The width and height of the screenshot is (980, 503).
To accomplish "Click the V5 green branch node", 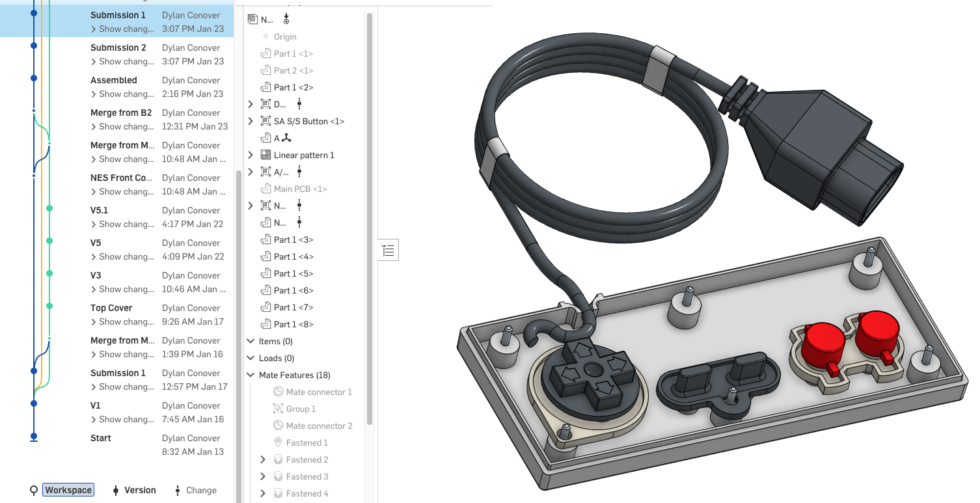I will click(x=49, y=241).
